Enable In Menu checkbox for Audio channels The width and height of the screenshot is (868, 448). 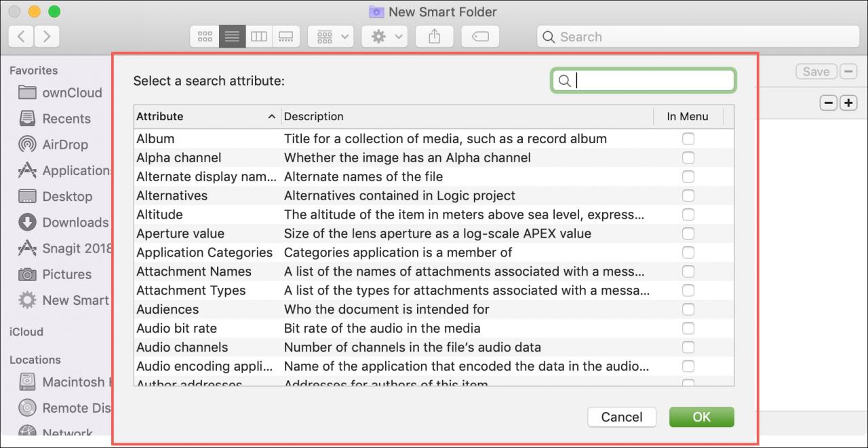[688, 348]
